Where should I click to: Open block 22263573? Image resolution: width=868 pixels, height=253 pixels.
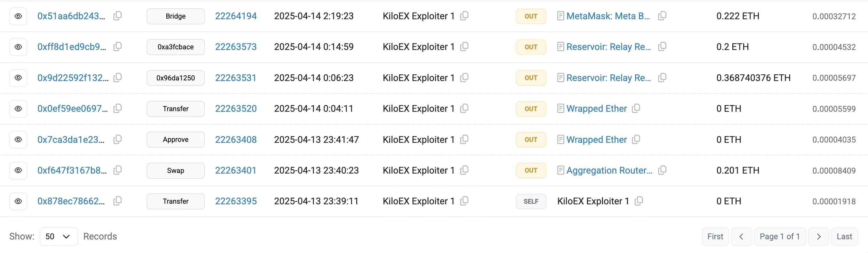click(236, 47)
